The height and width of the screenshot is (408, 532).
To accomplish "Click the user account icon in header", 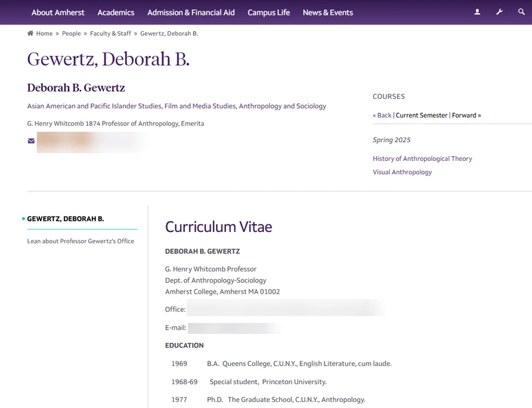I will point(477,12).
